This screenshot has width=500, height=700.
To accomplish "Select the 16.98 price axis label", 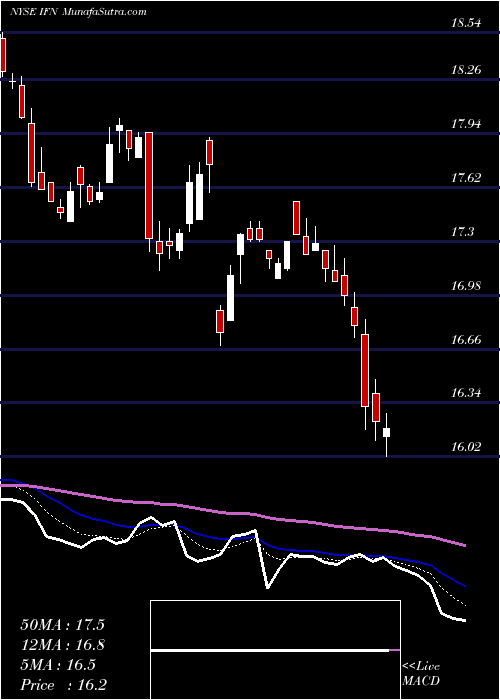I will (466, 285).
